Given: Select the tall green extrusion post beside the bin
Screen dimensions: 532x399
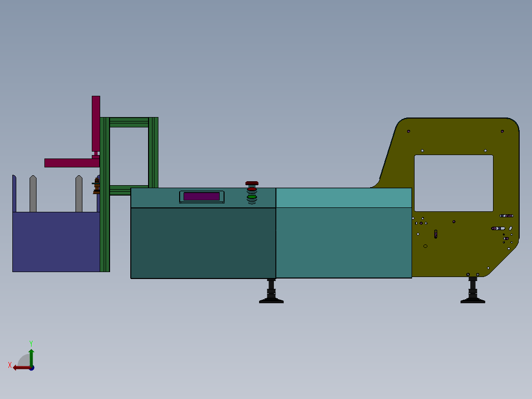Looking at the screenshot, I should click(x=105, y=195).
